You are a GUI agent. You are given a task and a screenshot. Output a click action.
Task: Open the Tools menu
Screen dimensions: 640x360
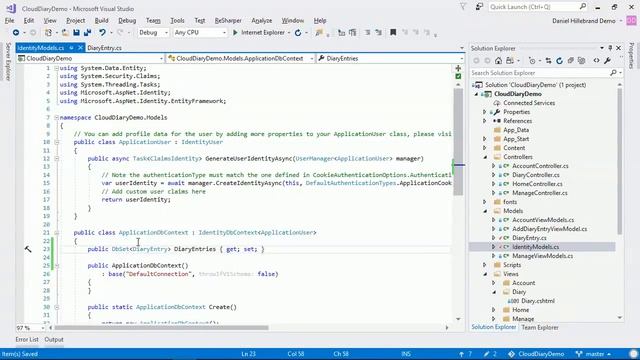coord(177,20)
